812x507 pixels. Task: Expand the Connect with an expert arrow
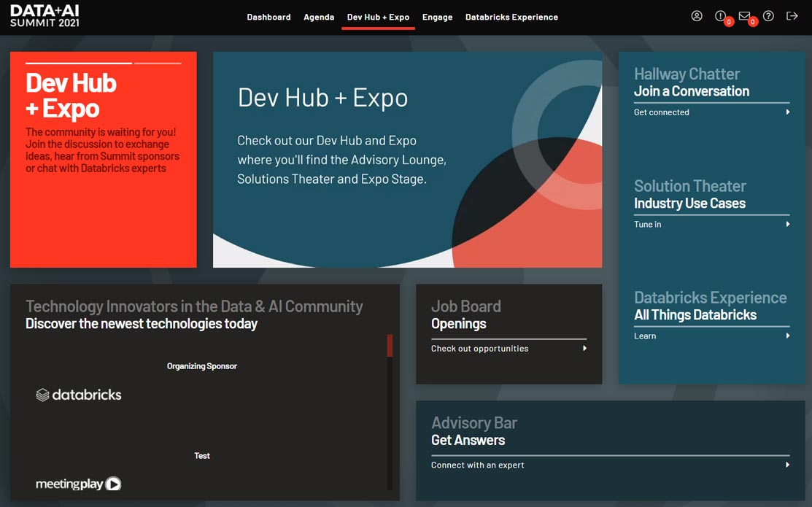click(788, 465)
